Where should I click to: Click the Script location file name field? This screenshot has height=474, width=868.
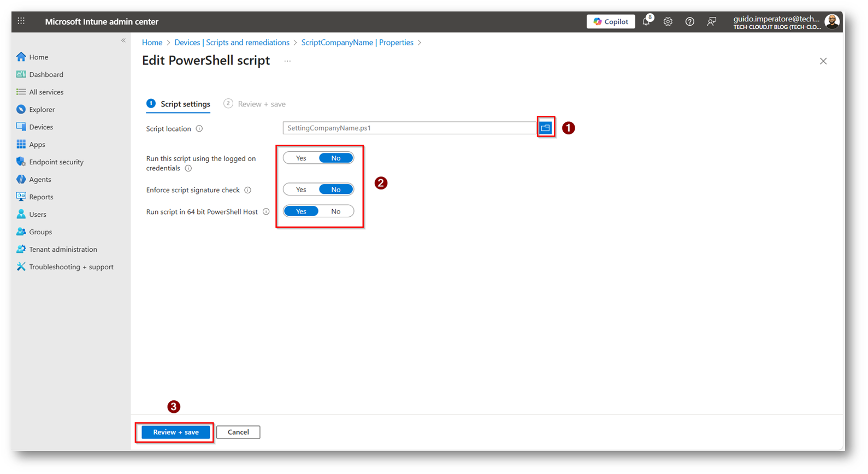[x=409, y=128]
